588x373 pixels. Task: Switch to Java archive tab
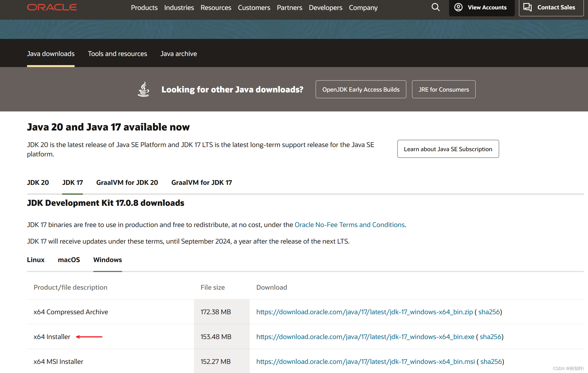point(179,54)
